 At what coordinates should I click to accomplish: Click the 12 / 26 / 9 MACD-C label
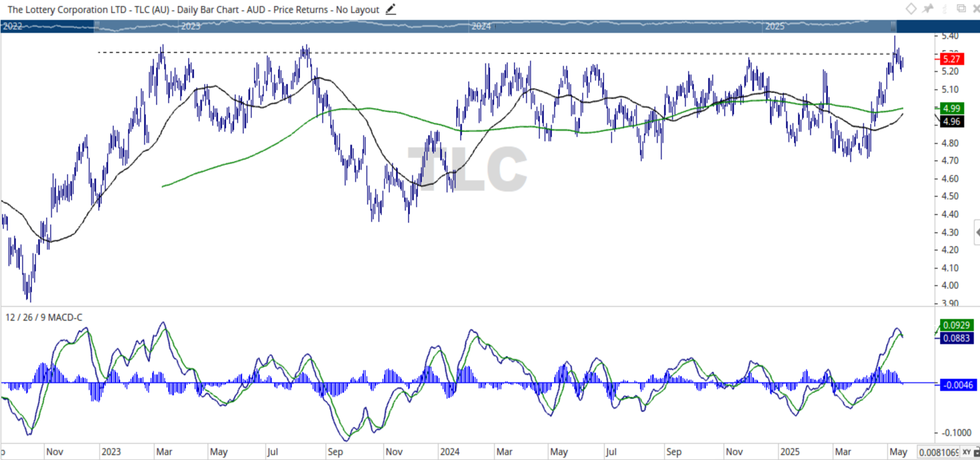click(44, 318)
